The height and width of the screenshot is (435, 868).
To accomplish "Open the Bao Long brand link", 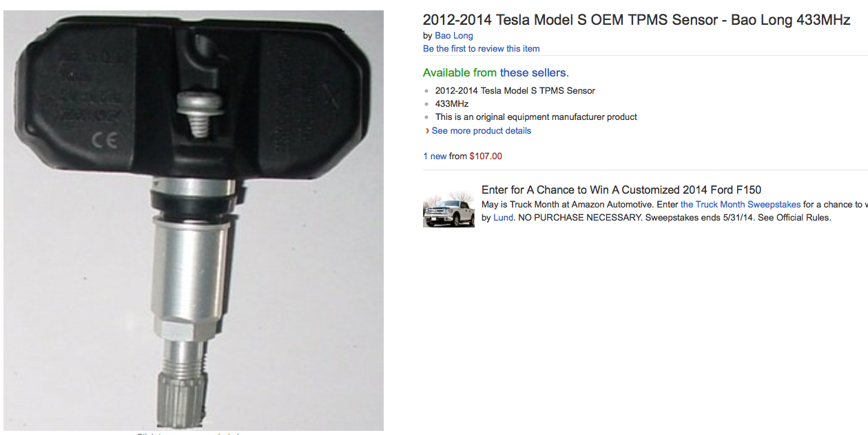I will [454, 36].
